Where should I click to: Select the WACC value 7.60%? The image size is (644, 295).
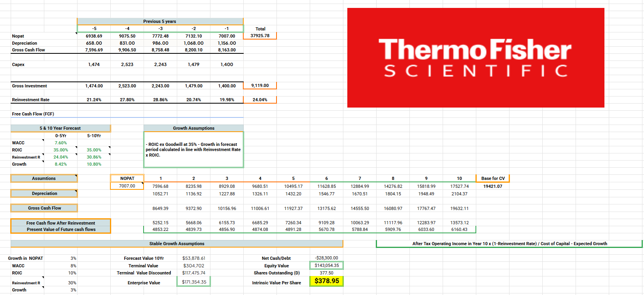[61, 143]
